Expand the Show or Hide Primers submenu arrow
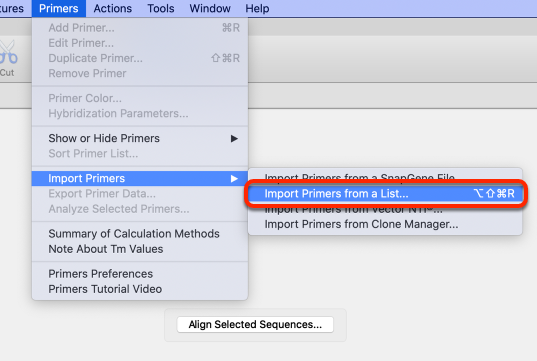Screen dimensions: 537x361 234,138
